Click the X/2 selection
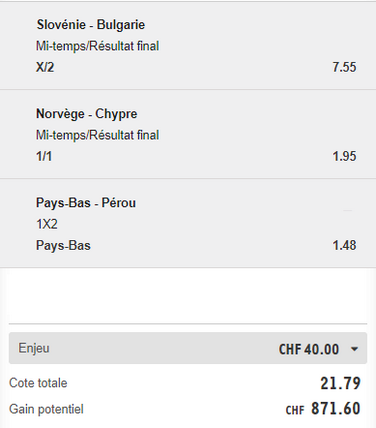The image size is (376, 428). point(45,67)
